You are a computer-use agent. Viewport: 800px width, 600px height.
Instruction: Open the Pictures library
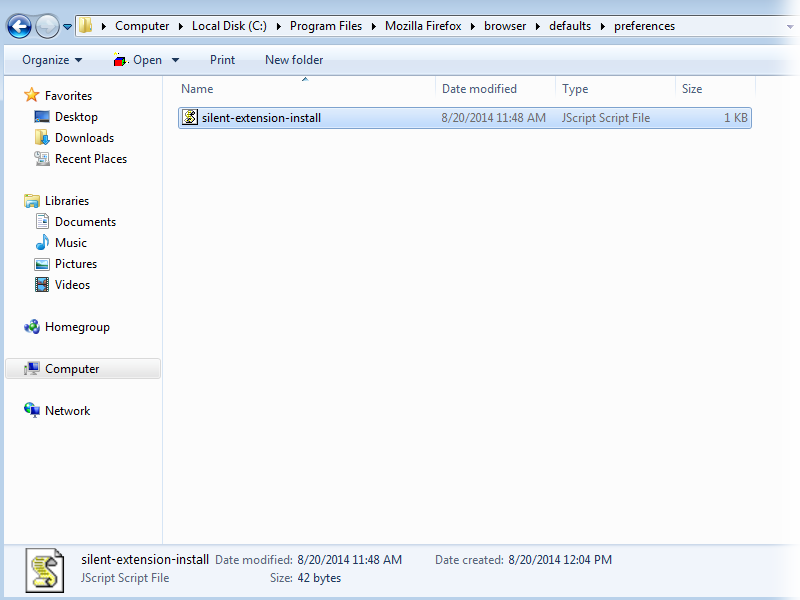pyautogui.click(x=76, y=263)
